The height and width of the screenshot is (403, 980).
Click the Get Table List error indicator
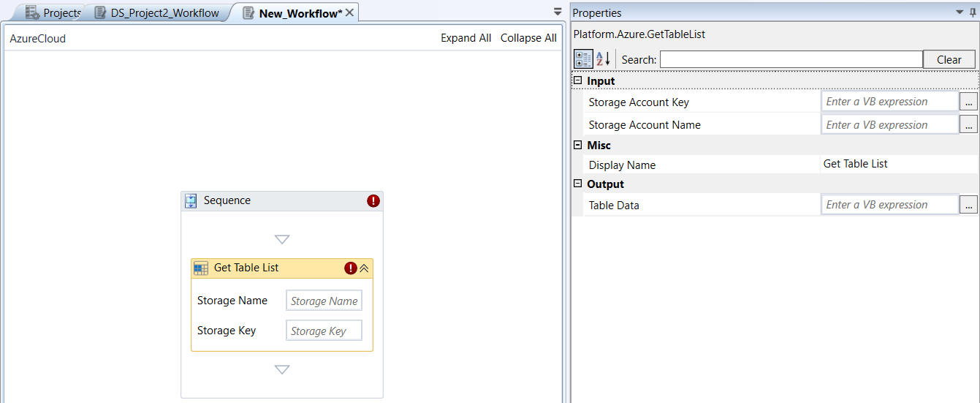click(351, 268)
